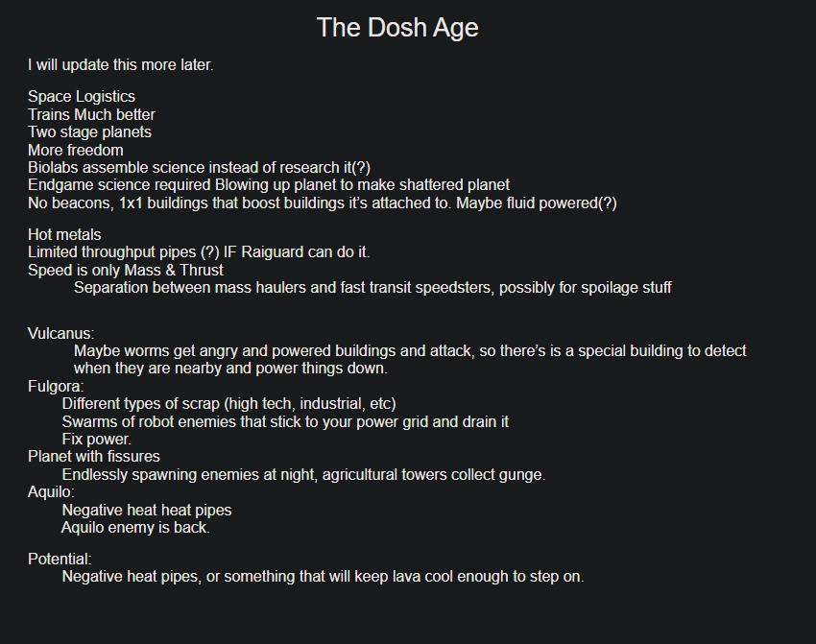Click Speed is only Mass & Thrust

coord(126,270)
